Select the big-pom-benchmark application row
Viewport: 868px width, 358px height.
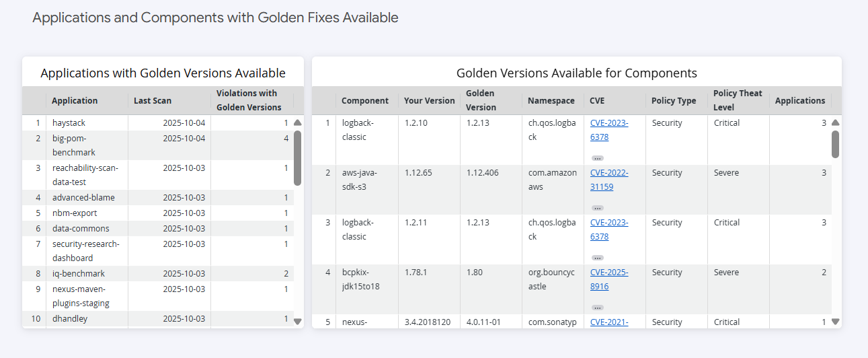tap(74, 145)
